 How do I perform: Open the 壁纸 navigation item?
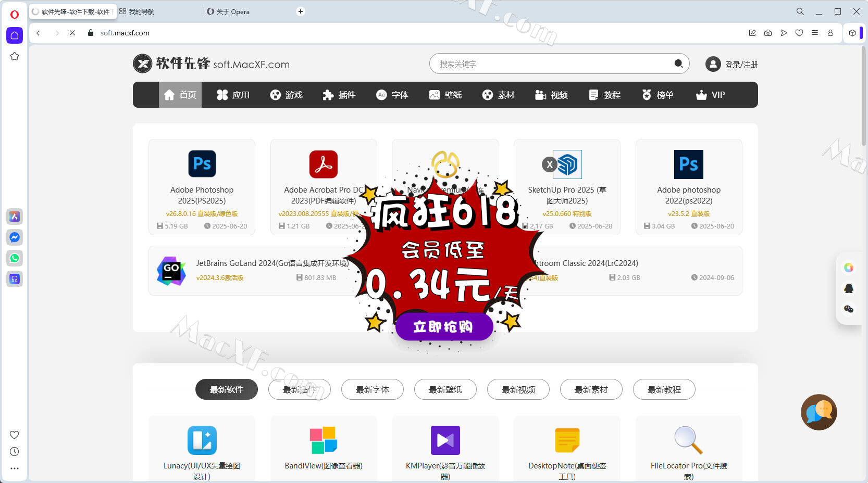(x=445, y=95)
